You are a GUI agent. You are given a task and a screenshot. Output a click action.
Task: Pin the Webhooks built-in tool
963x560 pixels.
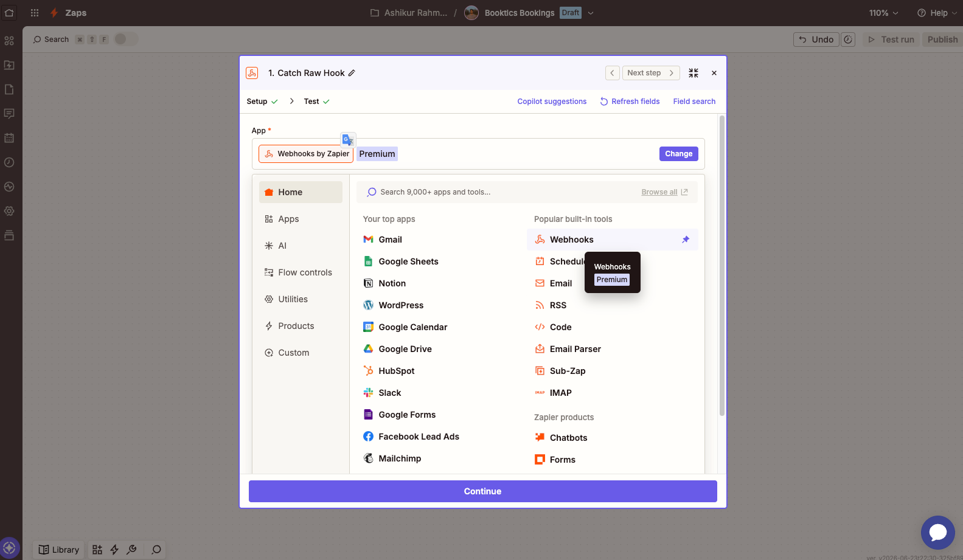686,240
